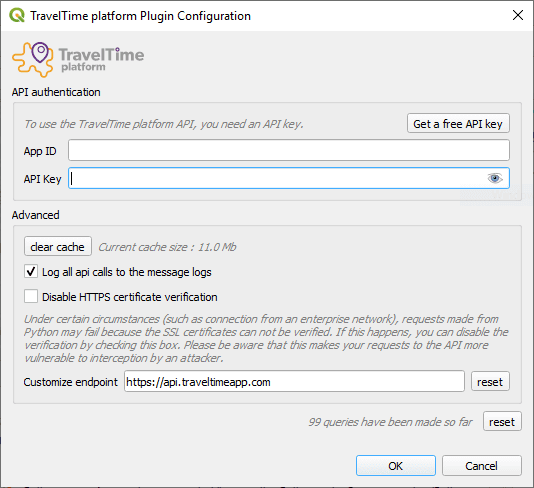Click '99 queries have been made so far' text

pos(390,422)
